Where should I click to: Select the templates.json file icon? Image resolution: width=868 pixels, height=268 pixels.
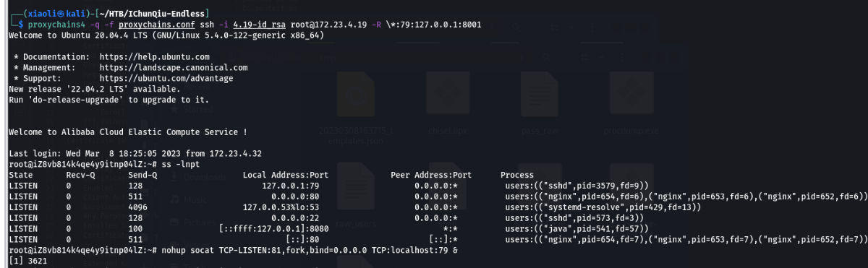click(x=355, y=94)
